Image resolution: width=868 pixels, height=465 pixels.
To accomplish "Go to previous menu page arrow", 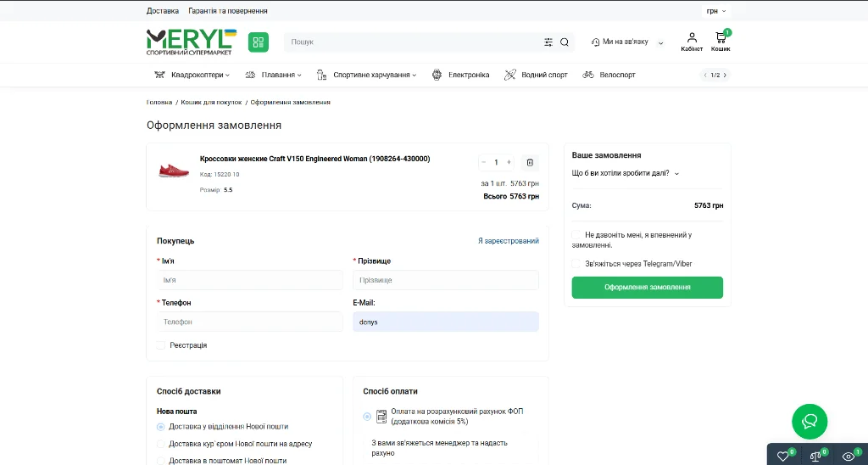I will tap(704, 75).
